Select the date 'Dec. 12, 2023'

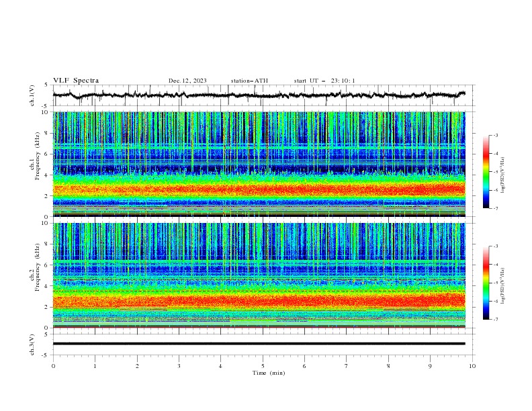click(187, 81)
